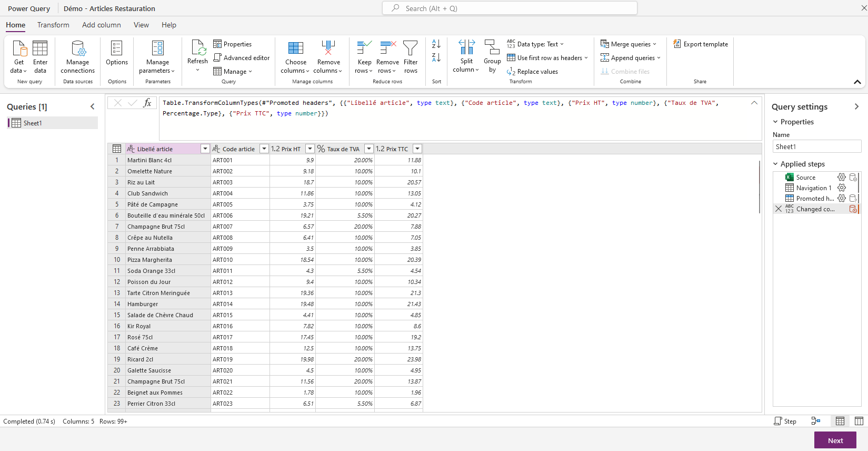Edit the query Name field

tap(817, 146)
